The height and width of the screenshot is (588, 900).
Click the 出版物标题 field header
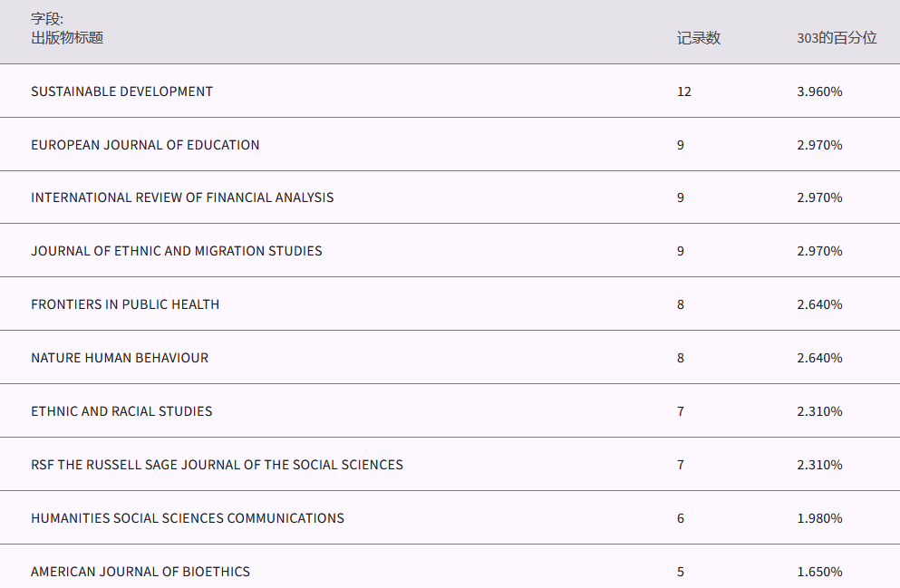click(x=67, y=38)
